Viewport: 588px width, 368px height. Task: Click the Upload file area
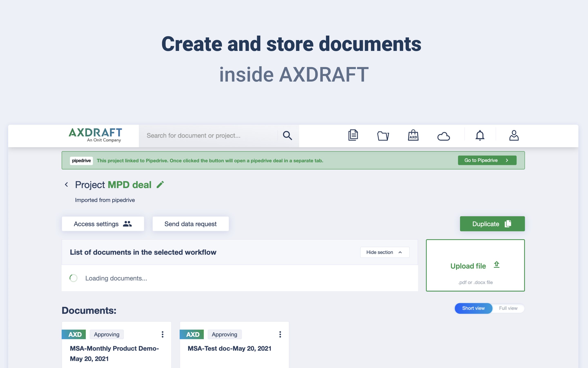tap(475, 266)
